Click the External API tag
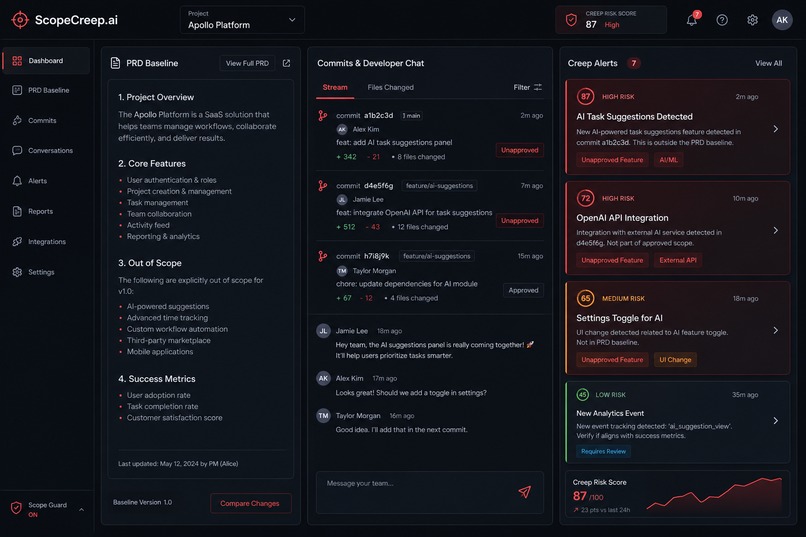806x537 pixels. [x=678, y=260]
